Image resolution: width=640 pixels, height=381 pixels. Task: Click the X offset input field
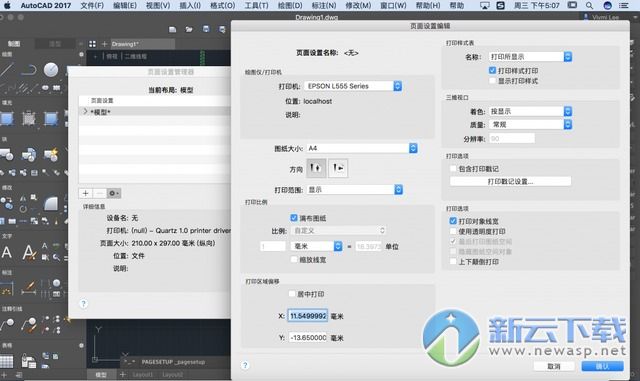(x=308, y=316)
